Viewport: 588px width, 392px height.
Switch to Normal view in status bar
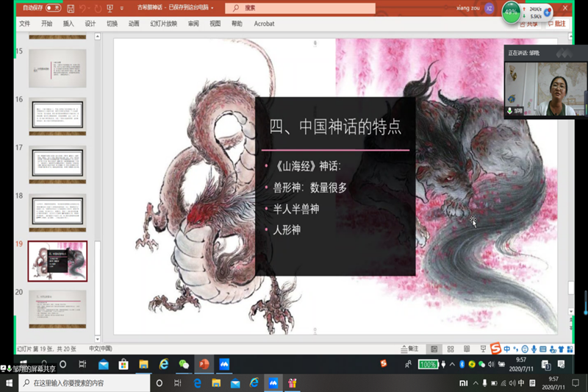point(433,349)
